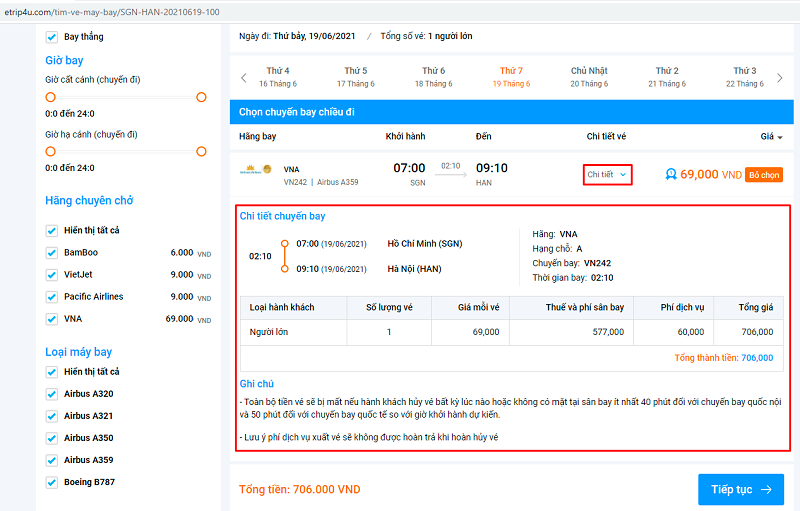Select the Thứ 5 17 Tháng 6 date tab
Screen dimensions: 800x511
click(x=356, y=77)
